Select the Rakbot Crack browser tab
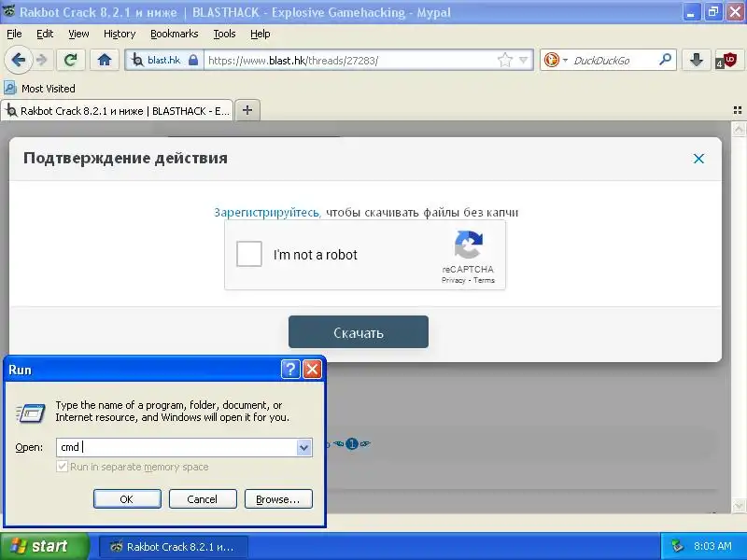 pyautogui.click(x=118, y=111)
